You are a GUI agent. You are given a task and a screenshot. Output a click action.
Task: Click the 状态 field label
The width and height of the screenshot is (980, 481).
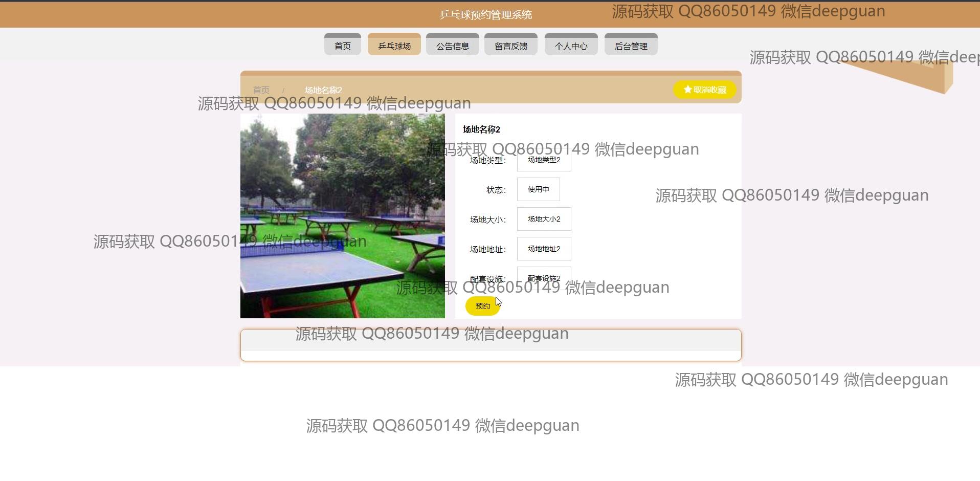pos(496,190)
